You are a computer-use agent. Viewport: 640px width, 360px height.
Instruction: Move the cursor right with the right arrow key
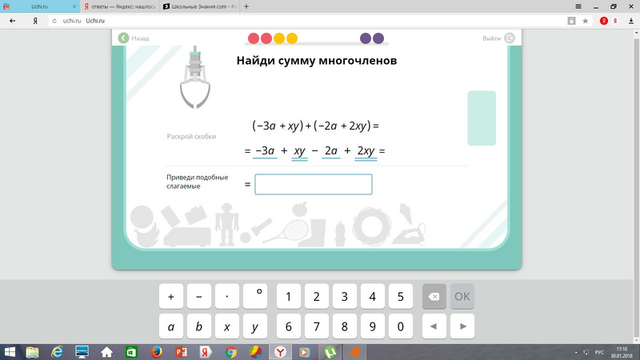tap(462, 326)
